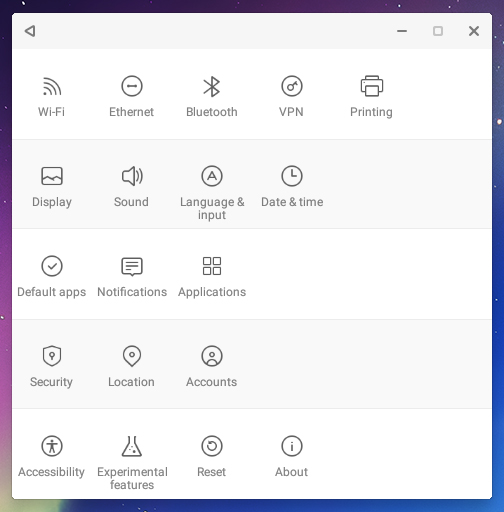
Task: Open Wi-Fi settings
Action: 52,97
